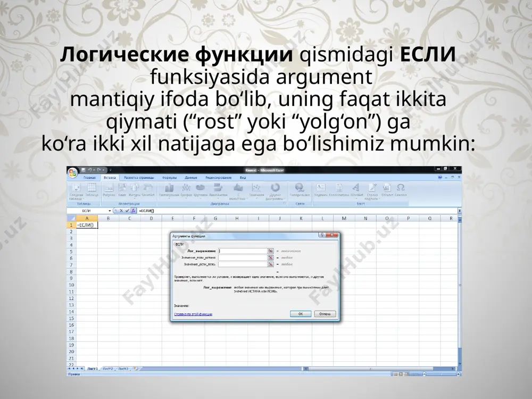The width and height of the screenshot is (532, 399).
Task: Select row header 10
Action: point(71,285)
